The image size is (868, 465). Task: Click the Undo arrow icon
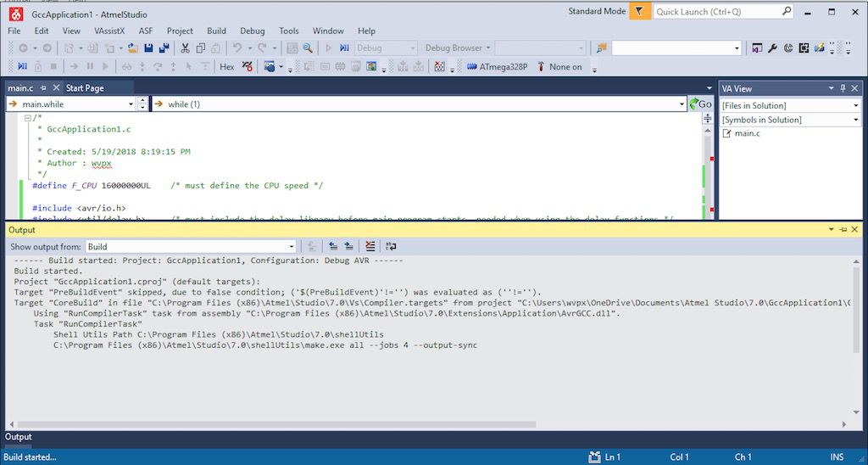coord(237,48)
